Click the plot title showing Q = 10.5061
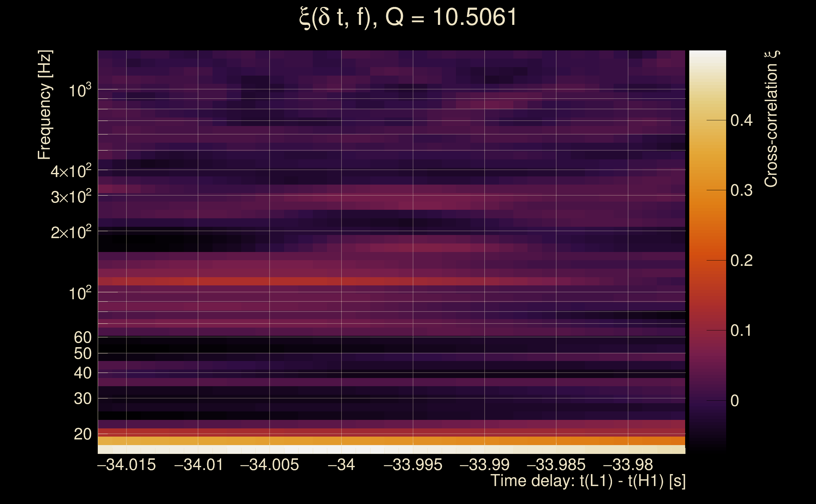Viewport: 816px width, 504px height. pos(408,17)
